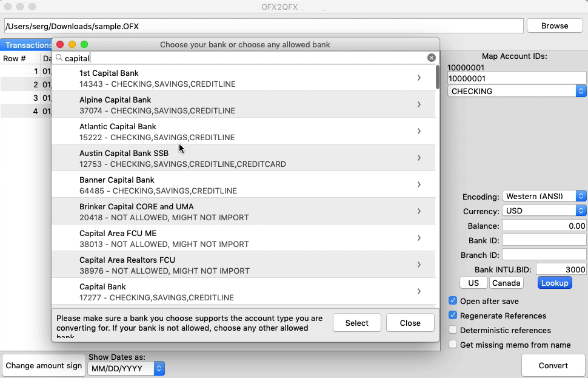Expand the 1st Capital Bank chevron
Image resolution: width=588 pixels, height=378 pixels.
419,78
